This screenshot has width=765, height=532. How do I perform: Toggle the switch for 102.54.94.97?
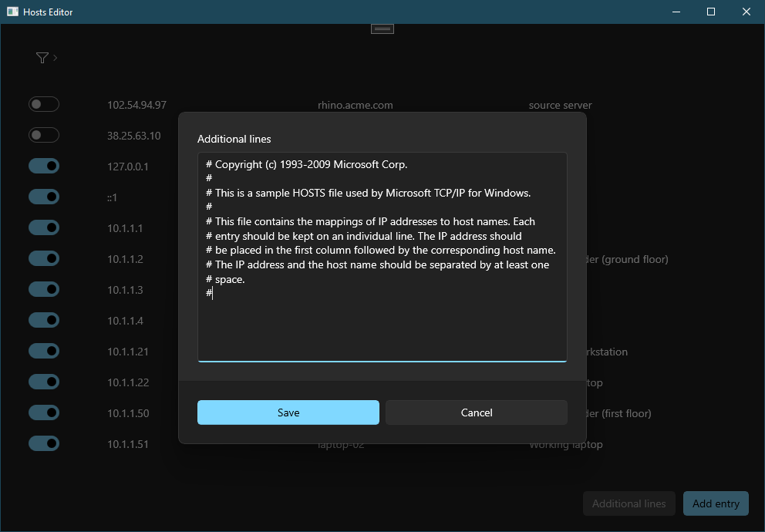click(44, 104)
